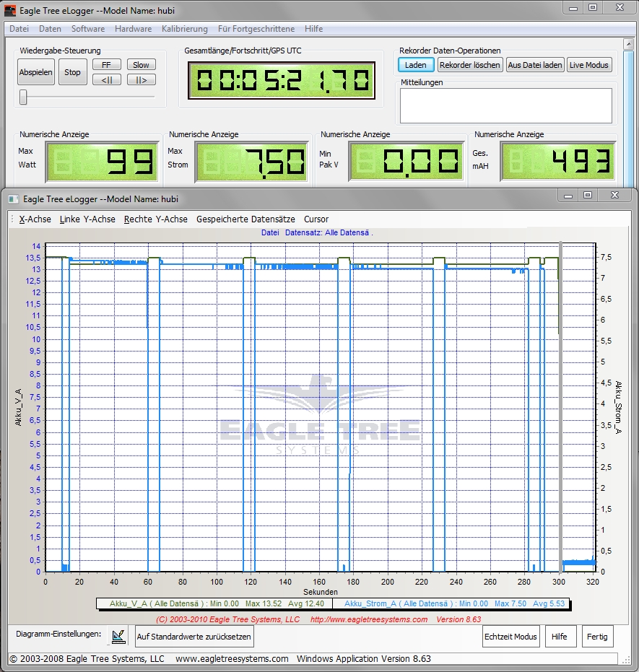Click the Min Pak V numeric display
The height and width of the screenshot is (672, 639).
click(x=406, y=162)
